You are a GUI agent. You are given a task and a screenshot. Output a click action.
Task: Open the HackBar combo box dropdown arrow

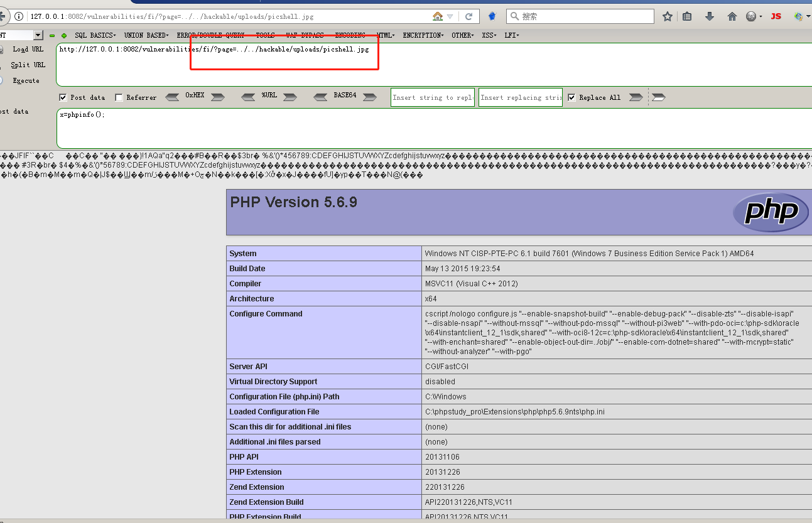coord(38,36)
